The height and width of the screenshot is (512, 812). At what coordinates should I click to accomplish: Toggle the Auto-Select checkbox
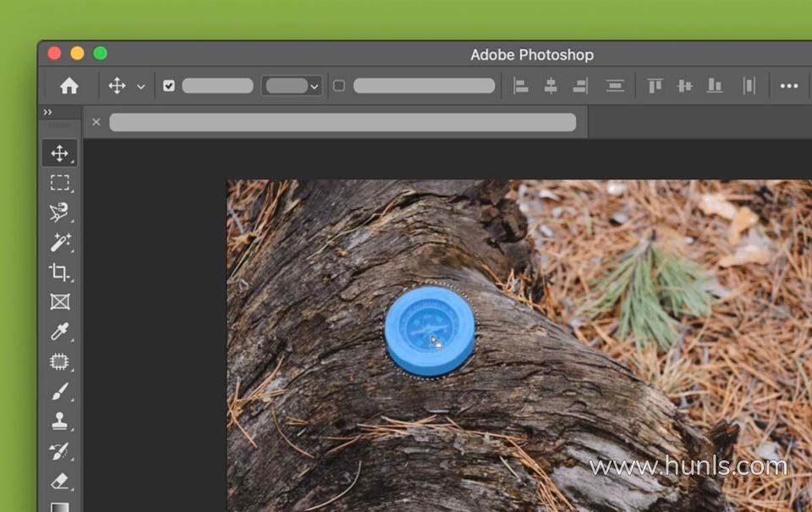click(x=169, y=85)
